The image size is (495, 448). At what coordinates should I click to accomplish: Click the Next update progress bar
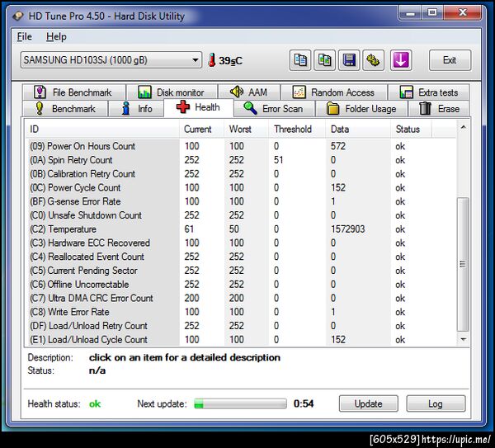(x=240, y=403)
